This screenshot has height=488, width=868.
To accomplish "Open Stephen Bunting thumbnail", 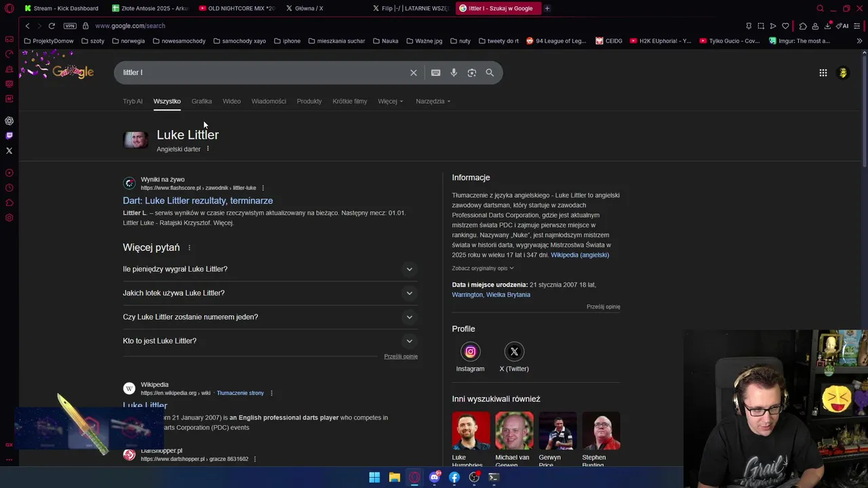I will click(601, 440).
